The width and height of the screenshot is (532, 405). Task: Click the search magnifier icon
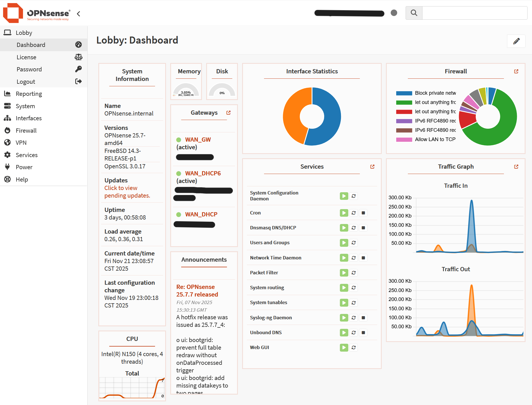tap(414, 13)
